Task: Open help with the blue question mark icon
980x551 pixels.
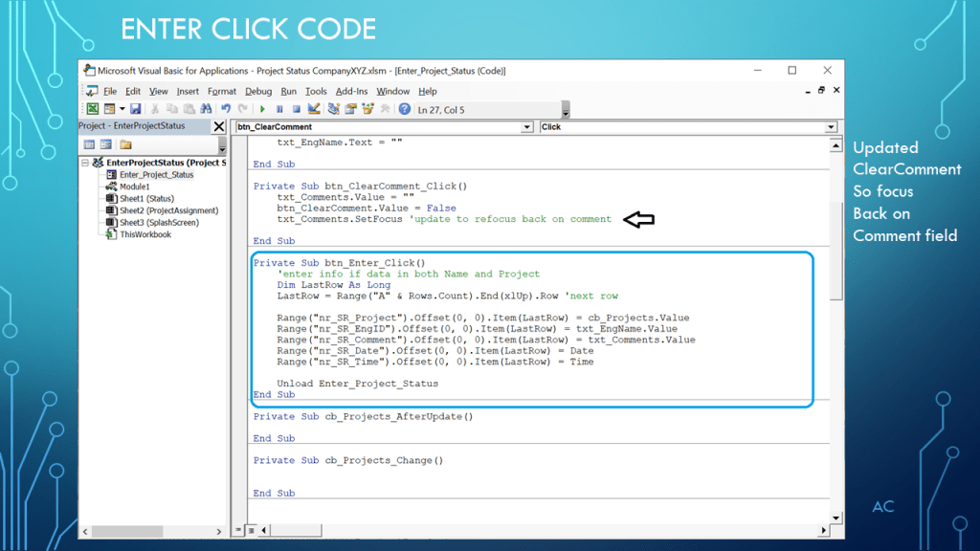Action: coord(405,110)
